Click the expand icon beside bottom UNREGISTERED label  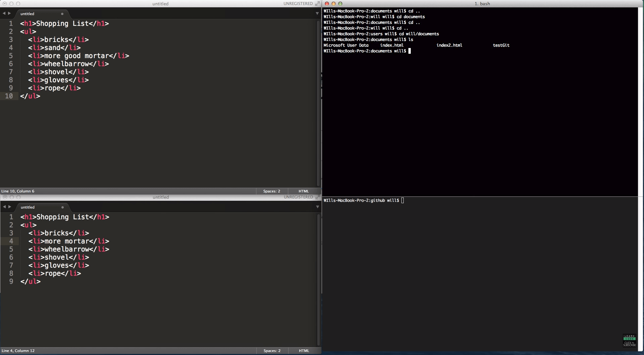pyautogui.click(x=318, y=197)
